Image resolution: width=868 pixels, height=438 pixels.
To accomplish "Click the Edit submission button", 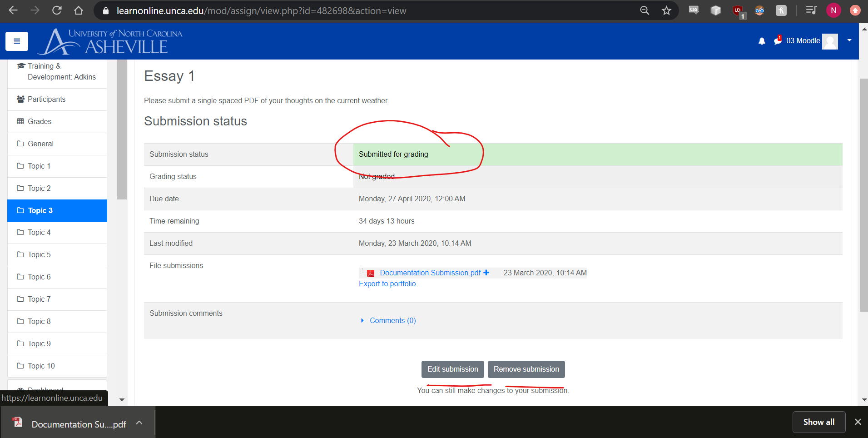I will click(452, 369).
